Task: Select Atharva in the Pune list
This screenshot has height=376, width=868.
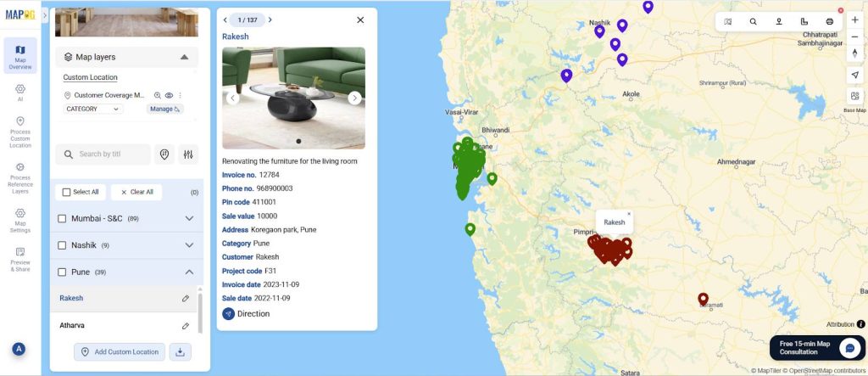Action: (x=72, y=326)
